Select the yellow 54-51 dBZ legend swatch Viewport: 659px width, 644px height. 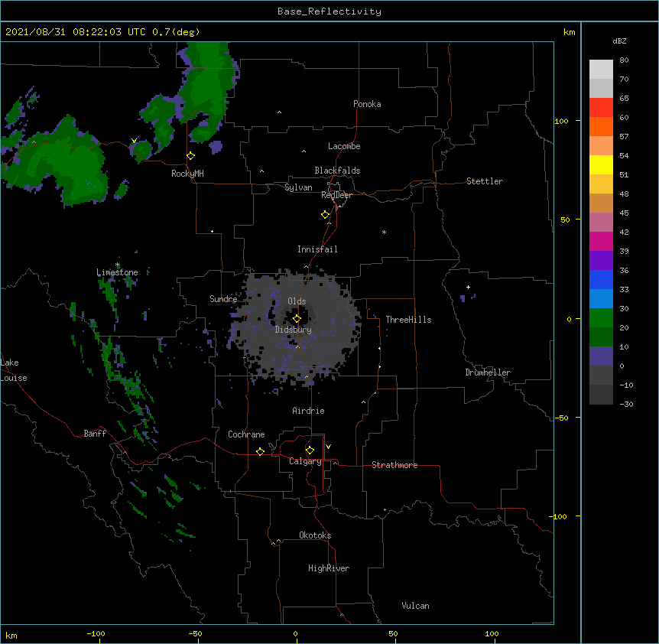pos(601,165)
